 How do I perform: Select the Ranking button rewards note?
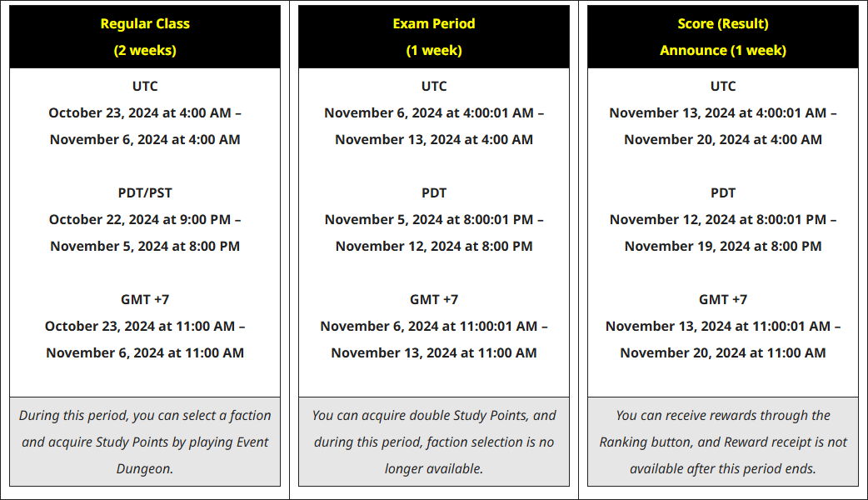(x=723, y=442)
